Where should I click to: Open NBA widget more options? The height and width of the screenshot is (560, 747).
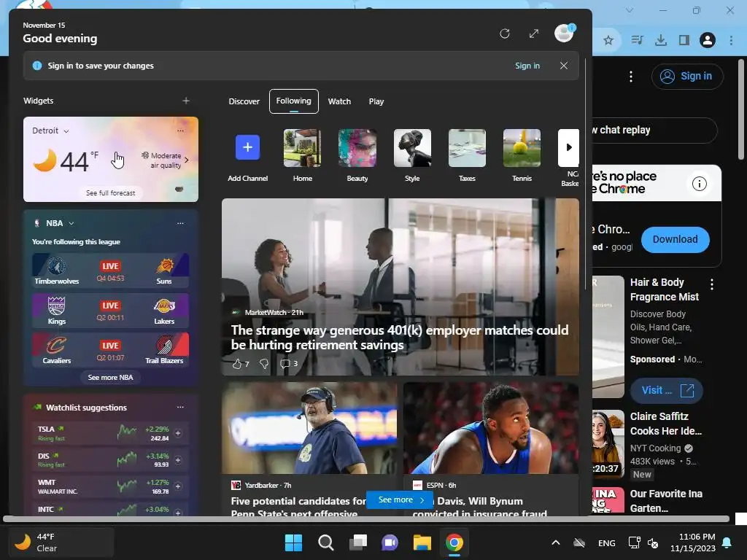pyautogui.click(x=181, y=223)
